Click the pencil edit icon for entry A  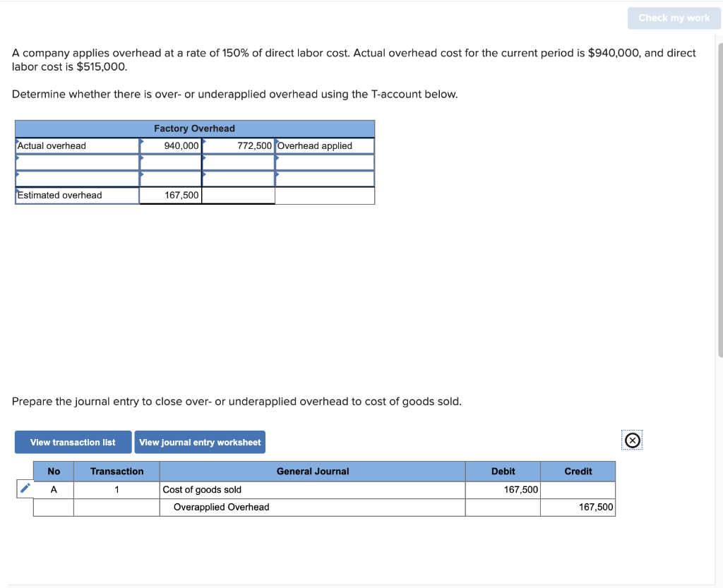click(25, 489)
